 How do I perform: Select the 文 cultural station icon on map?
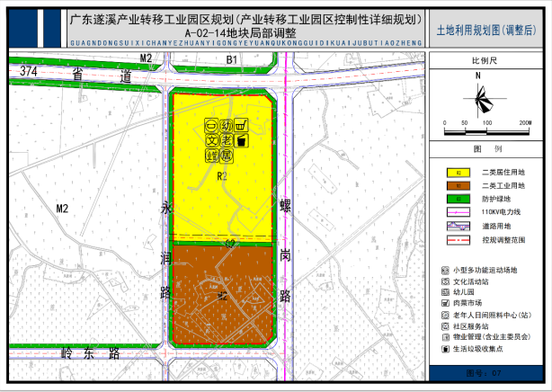[210, 141]
